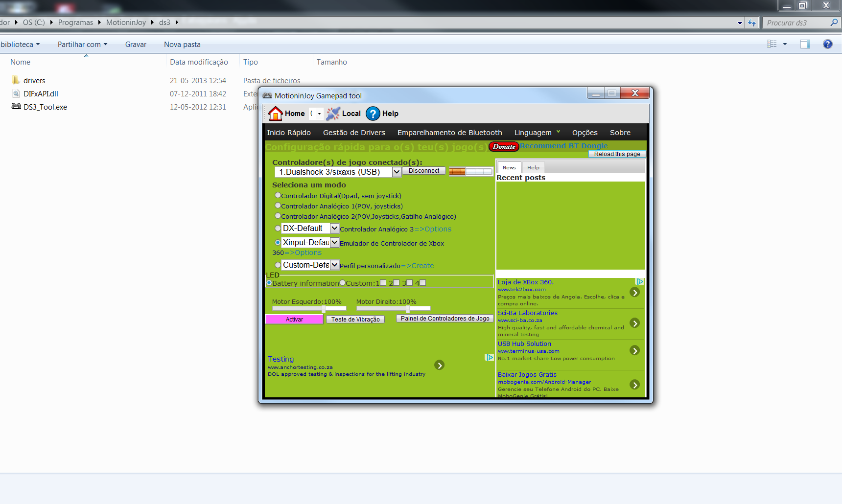Expand the DX-Default dropdown

tap(334, 228)
